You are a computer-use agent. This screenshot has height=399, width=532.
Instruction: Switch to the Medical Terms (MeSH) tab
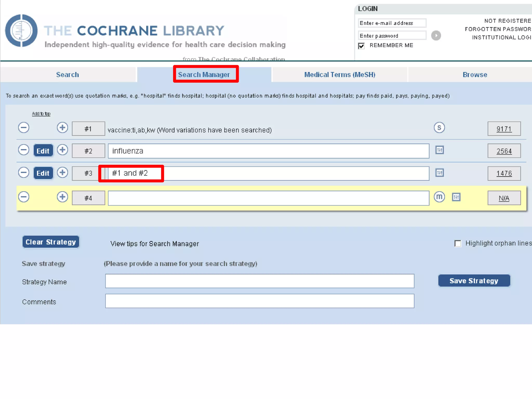tap(340, 75)
